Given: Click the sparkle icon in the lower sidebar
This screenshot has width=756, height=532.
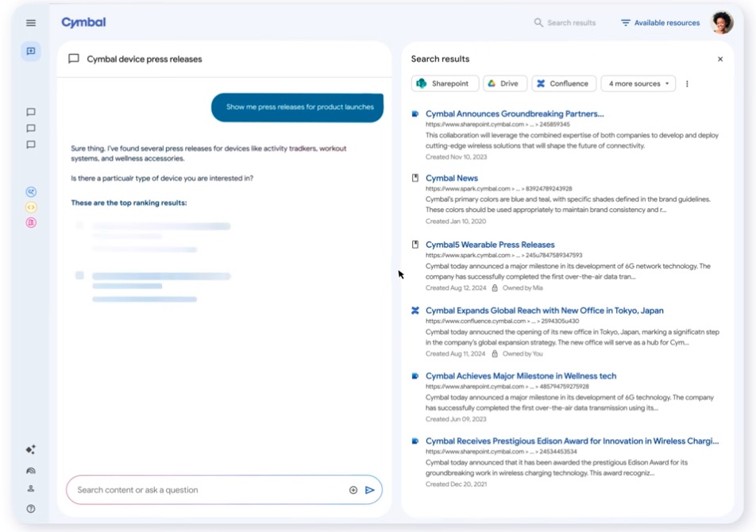Looking at the screenshot, I should (x=31, y=449).
